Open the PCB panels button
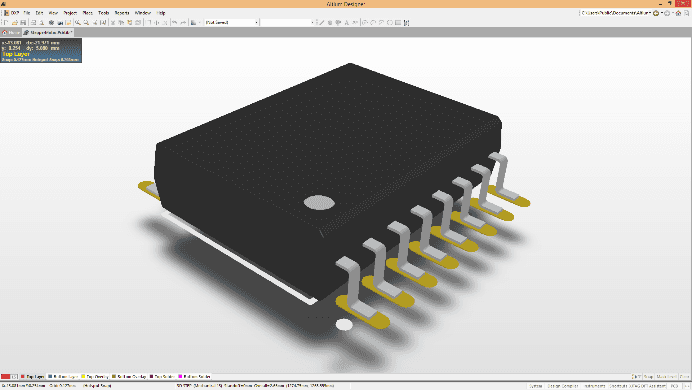 [x=674, y=386]
